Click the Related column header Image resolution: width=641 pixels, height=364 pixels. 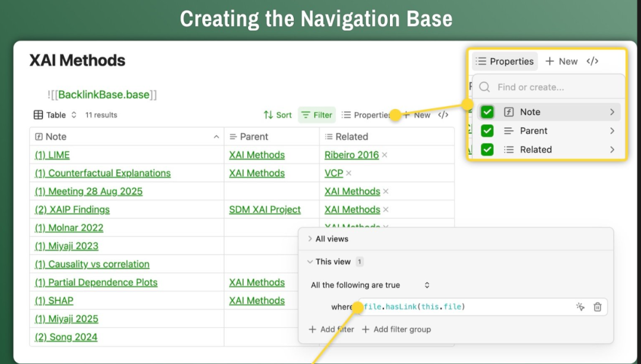387,137
